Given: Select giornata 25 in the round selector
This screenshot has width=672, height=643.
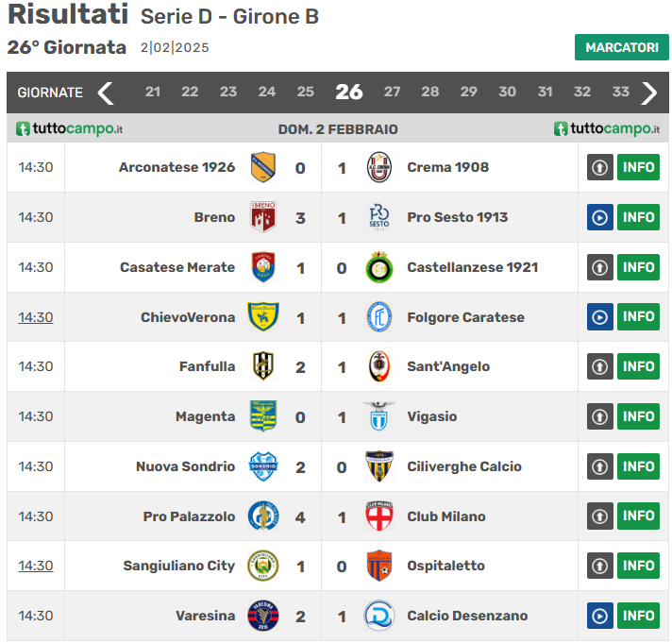Looking at the screenshot, I should click(306, 93).
